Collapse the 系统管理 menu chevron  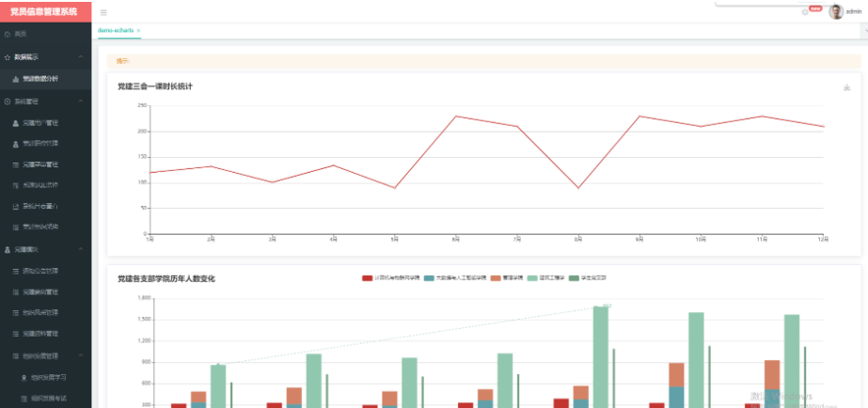pos(81,102)
